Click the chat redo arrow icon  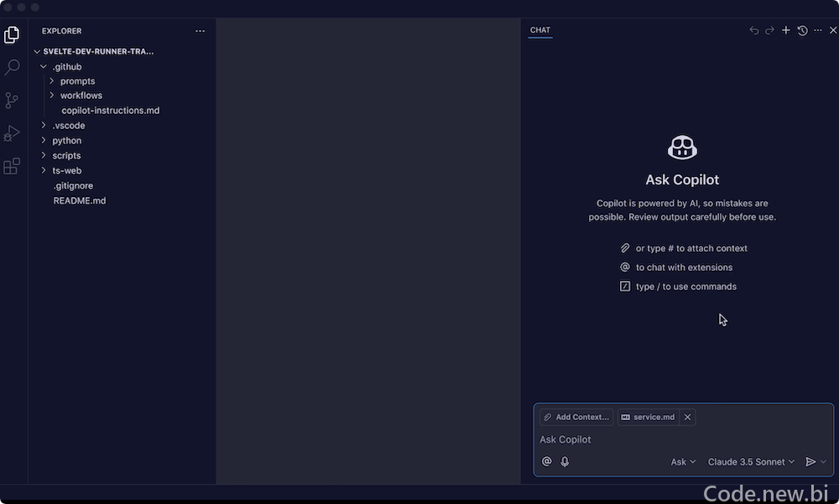769,30
